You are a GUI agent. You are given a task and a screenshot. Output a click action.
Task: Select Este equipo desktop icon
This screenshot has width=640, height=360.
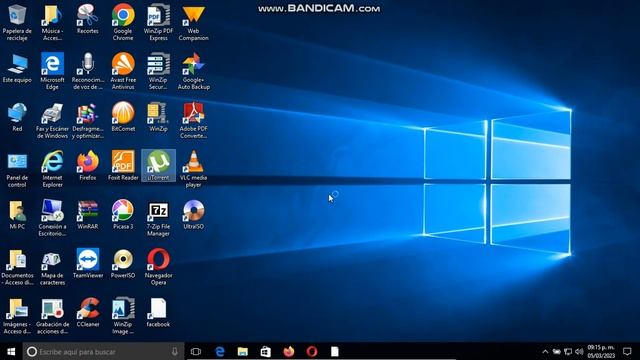tap(17, 68)
